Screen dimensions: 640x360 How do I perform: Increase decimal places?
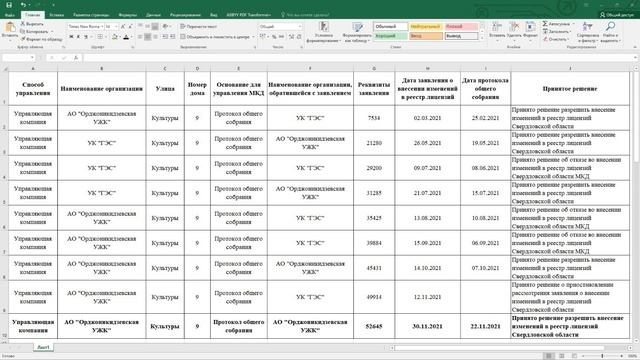pos(291,37)
